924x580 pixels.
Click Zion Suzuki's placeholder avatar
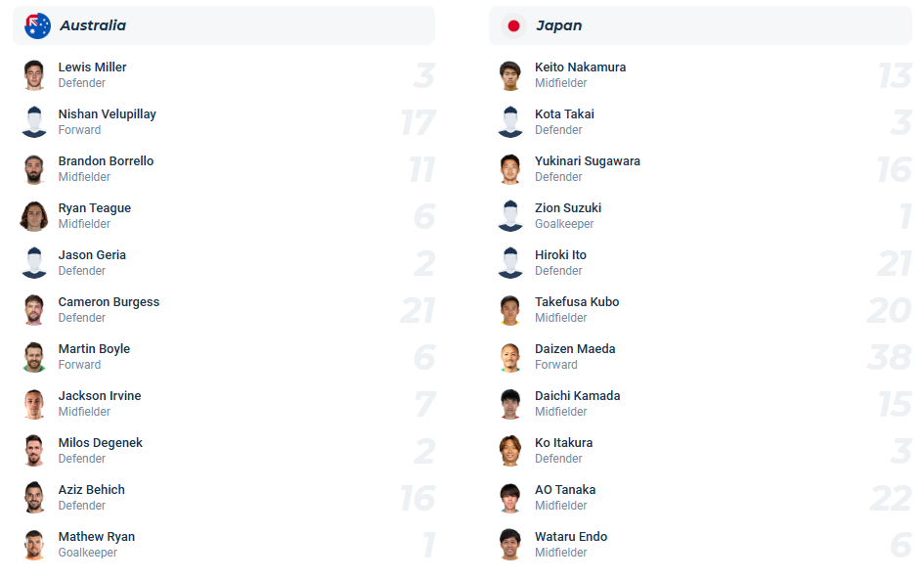(x=510, y=216)
